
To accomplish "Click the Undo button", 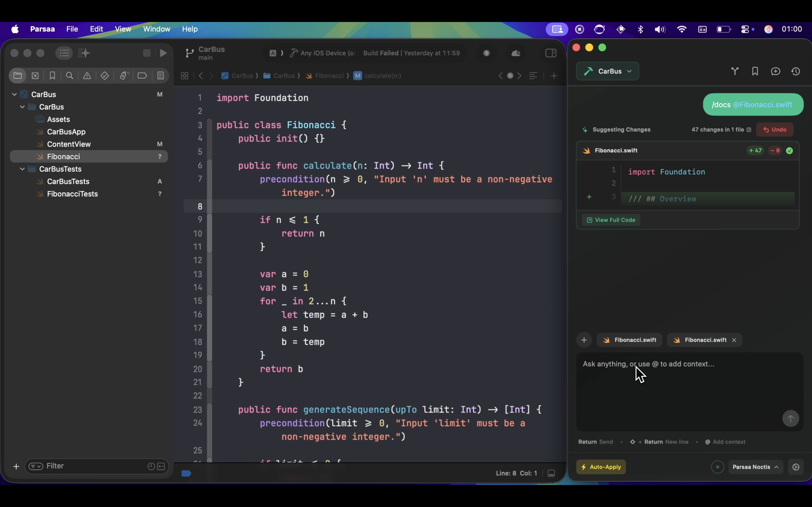I will (775, 130).
